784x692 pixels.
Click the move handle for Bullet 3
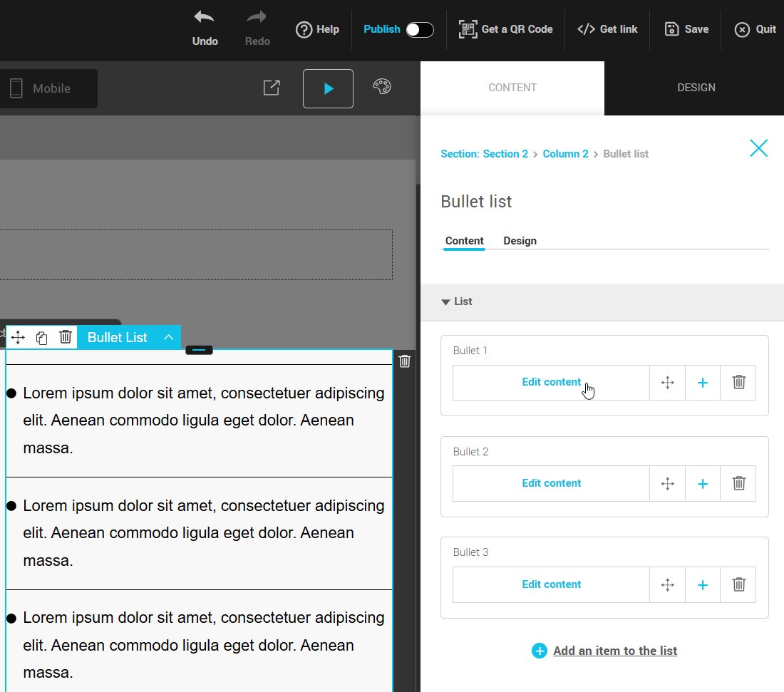coord(667,585)
